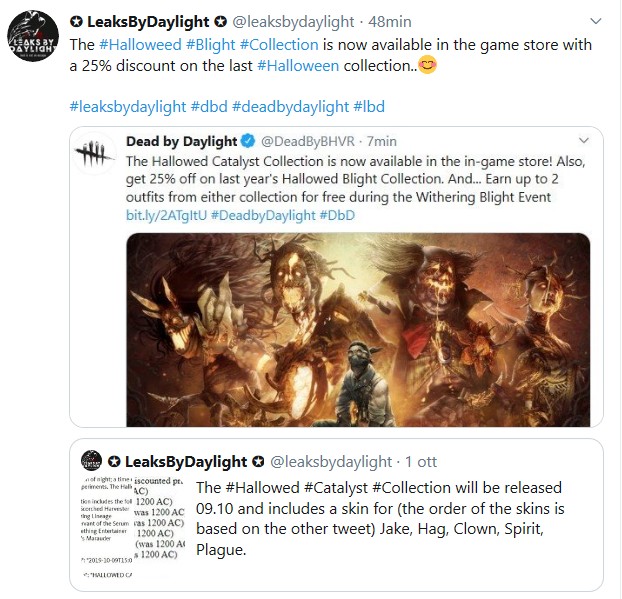Expand the top tweet options chevron
The height and width of the screenshot is (599, 622).
(596, 21)
